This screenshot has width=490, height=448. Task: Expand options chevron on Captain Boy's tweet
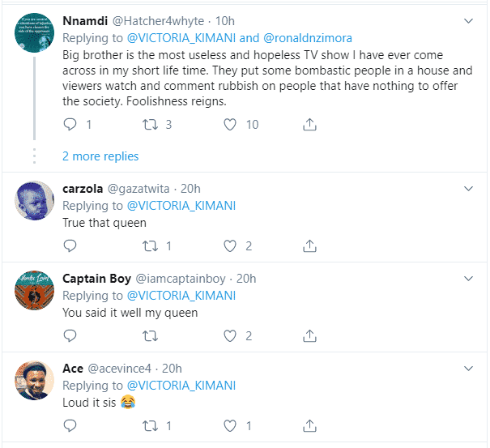(469, 279)
